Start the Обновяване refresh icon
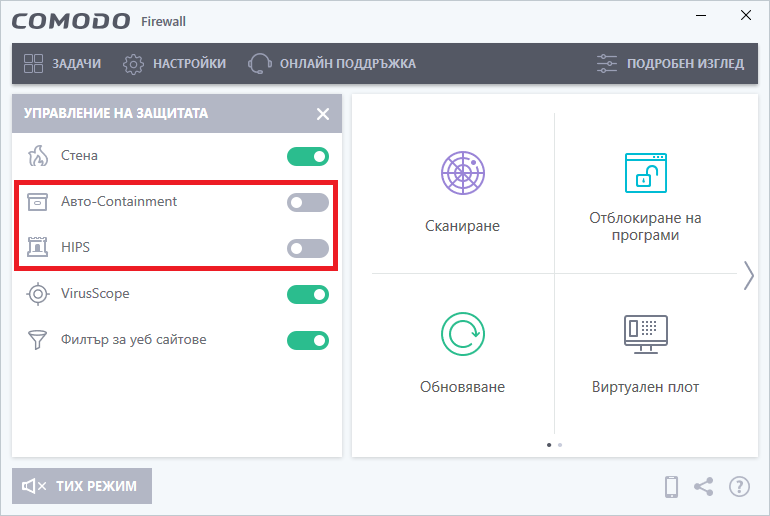 click(463, 334)
